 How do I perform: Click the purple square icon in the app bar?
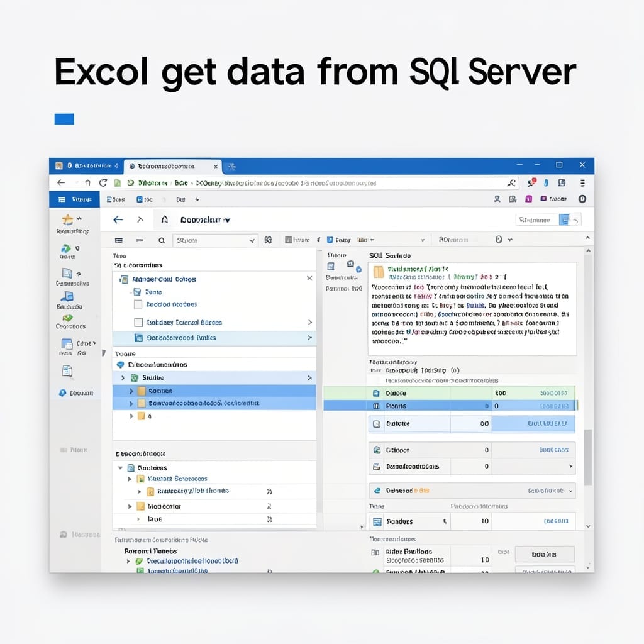point(528,199)
